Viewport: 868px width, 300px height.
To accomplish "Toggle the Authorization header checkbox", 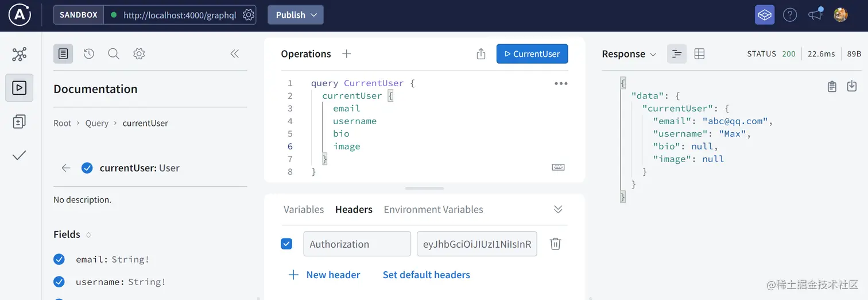I will click(x=286, y=244).
